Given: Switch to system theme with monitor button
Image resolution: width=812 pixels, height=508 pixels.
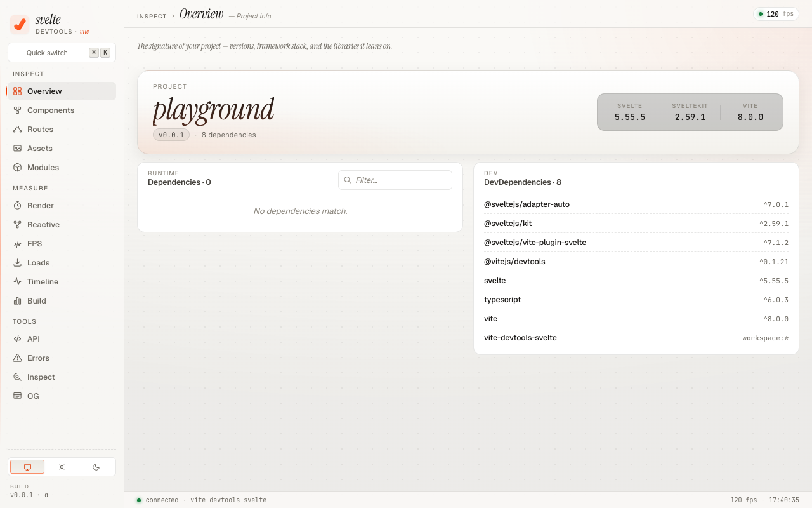Looking at the screenshot, I should tap(27, 467).
